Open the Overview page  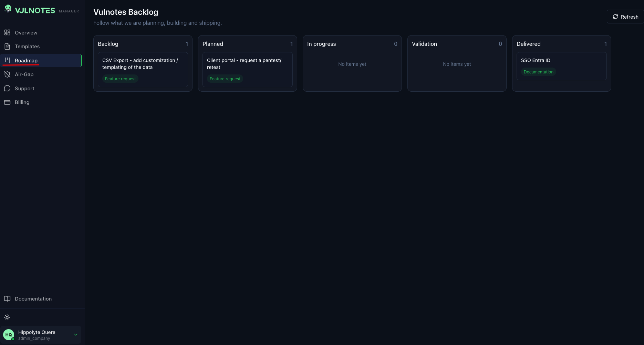click(41, 32)
